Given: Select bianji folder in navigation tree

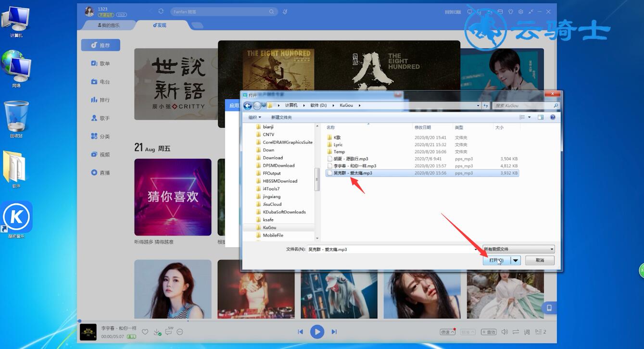Looking at the screenshot, I should point(268,127).
